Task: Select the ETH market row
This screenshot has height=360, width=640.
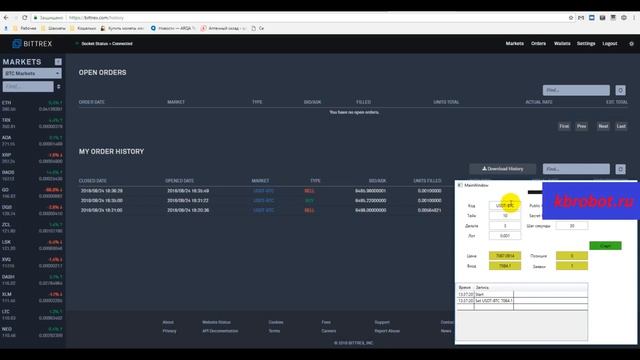Action: (x=32, y=106)
